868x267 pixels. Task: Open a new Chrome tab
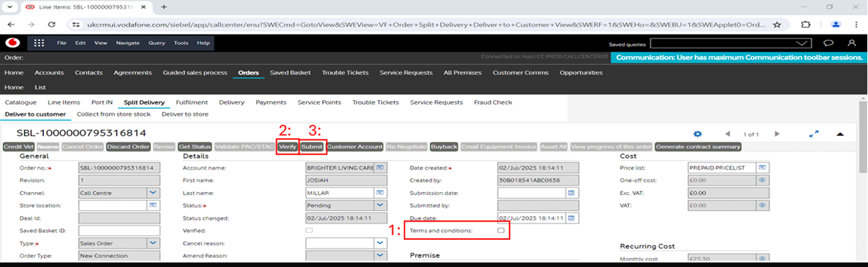click(164, 6)
